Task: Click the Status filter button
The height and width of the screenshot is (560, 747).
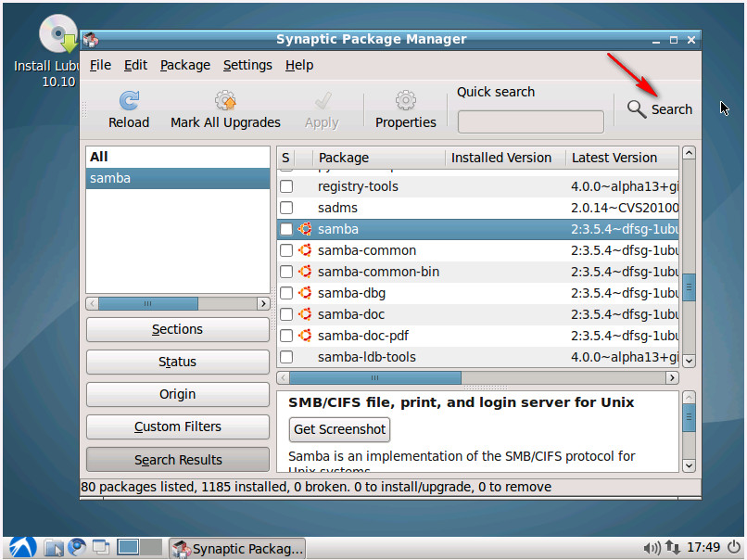Action: pos(178,362)
